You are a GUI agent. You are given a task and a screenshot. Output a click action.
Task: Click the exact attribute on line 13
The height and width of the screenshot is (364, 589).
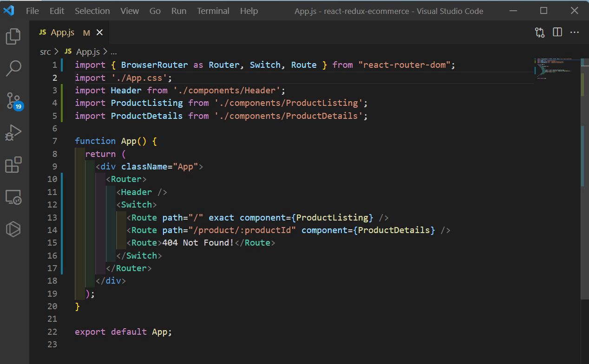(222, 217)
